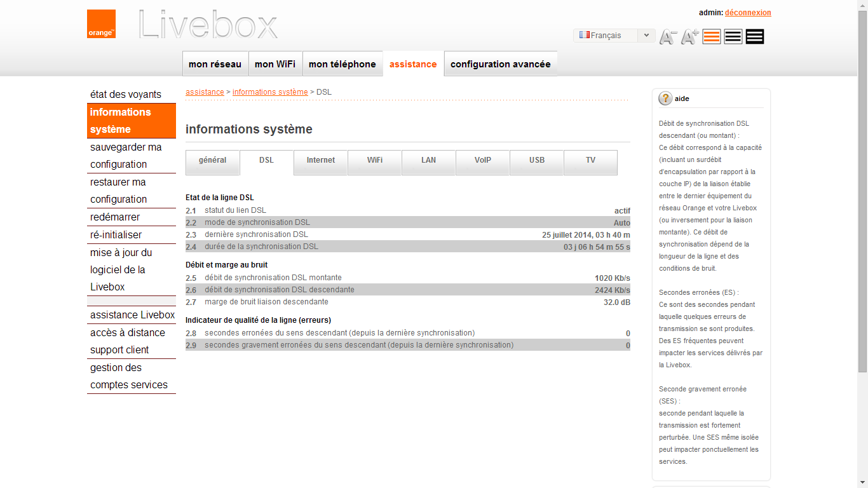Click the "durée de la synchronisation DSL" label

[x=261, y=247]
